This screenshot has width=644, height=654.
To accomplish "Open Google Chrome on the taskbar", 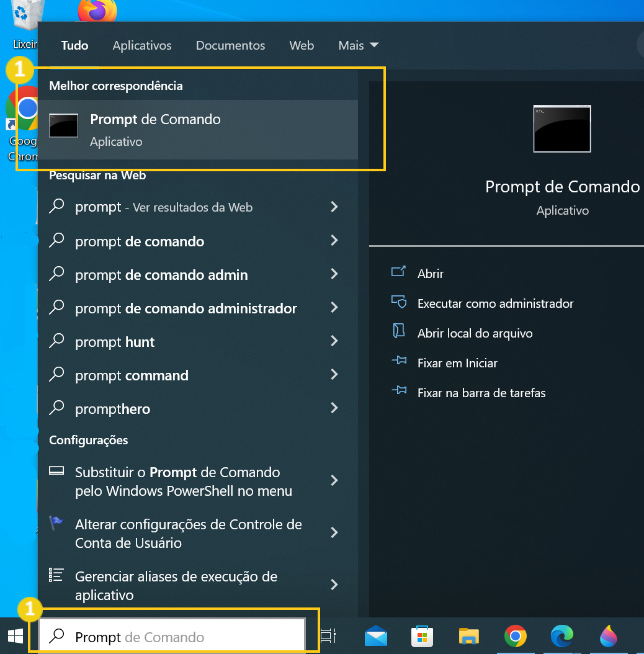I will (516, 636).
